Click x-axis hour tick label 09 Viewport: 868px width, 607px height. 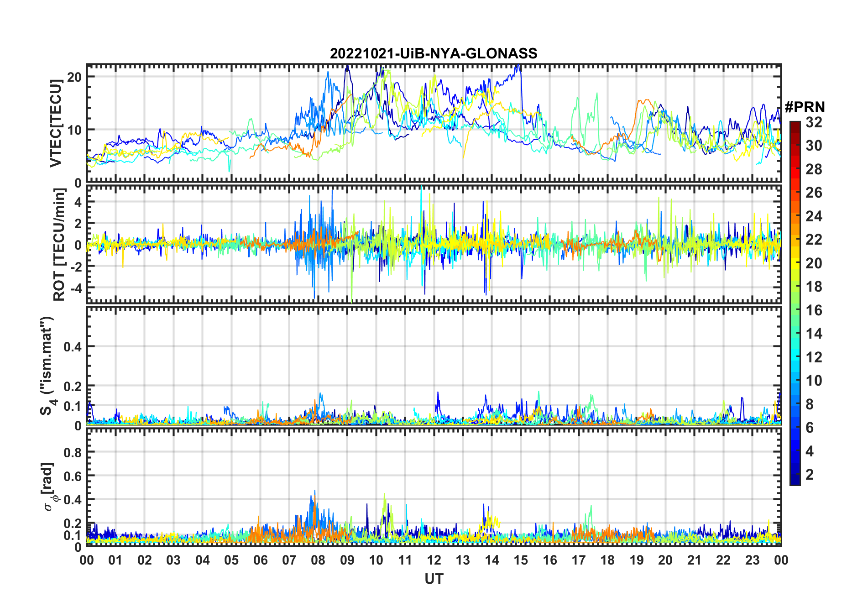coord(347,560)
